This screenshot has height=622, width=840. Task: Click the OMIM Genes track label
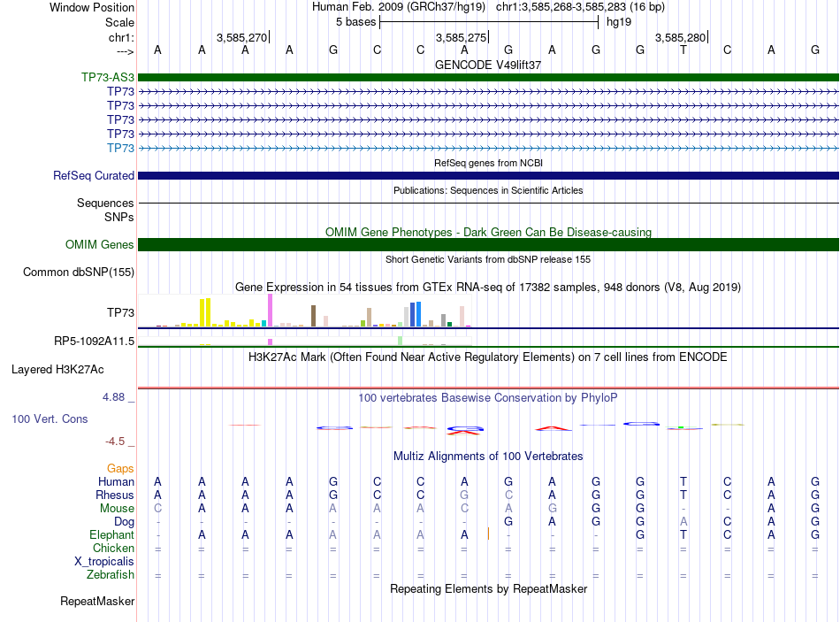100,244
